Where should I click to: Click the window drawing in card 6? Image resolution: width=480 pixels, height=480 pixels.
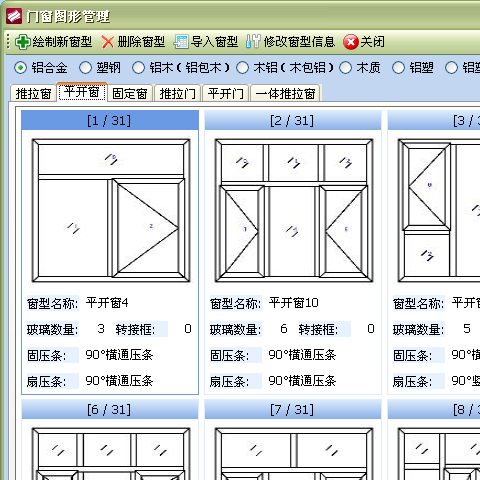tap(111, 454)
